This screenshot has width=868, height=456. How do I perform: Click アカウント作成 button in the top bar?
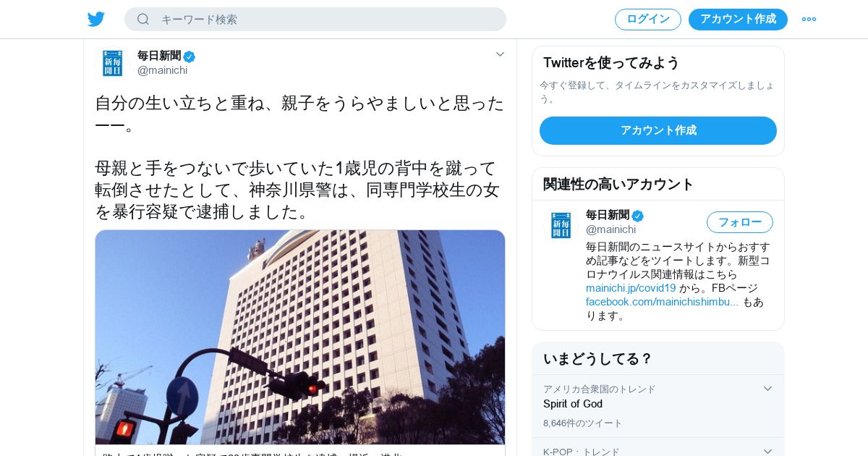(738, 20)
